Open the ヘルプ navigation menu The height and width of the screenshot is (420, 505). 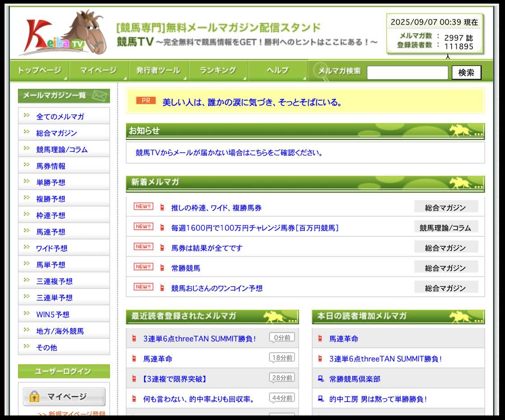[277, 70]
